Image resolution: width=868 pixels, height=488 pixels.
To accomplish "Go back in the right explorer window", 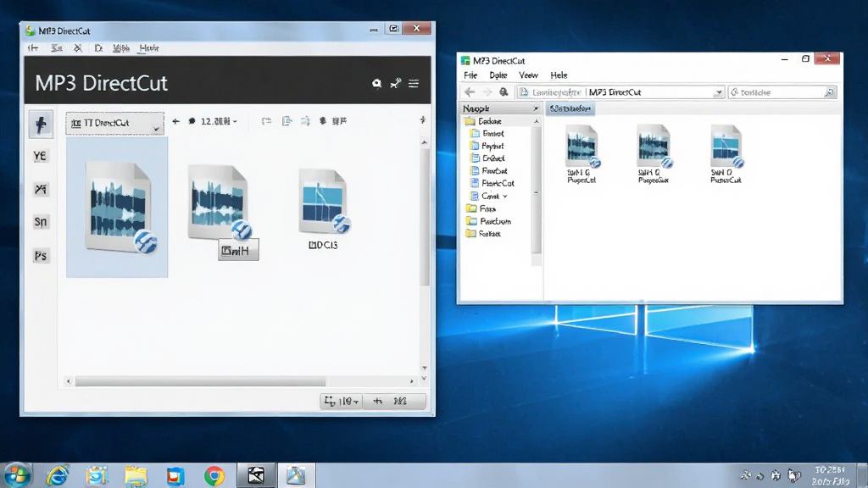I will (470, 92).
